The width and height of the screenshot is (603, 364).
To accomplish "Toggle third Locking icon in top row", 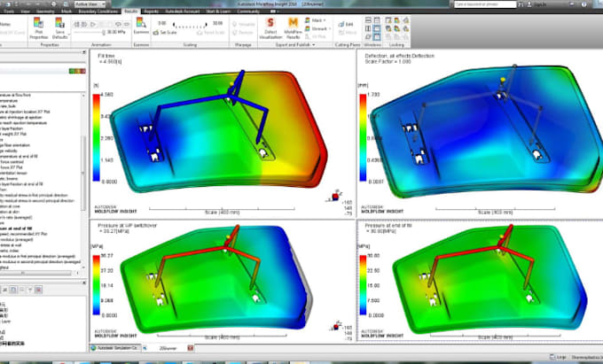I will (406, 20).
